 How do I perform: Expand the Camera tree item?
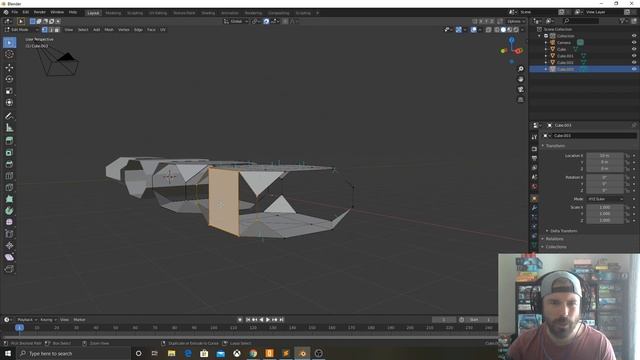(546, 42)
